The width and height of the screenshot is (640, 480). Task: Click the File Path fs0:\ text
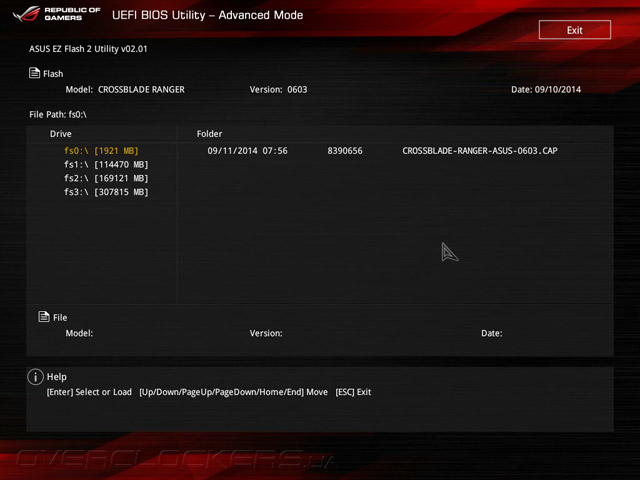point(58,115)
